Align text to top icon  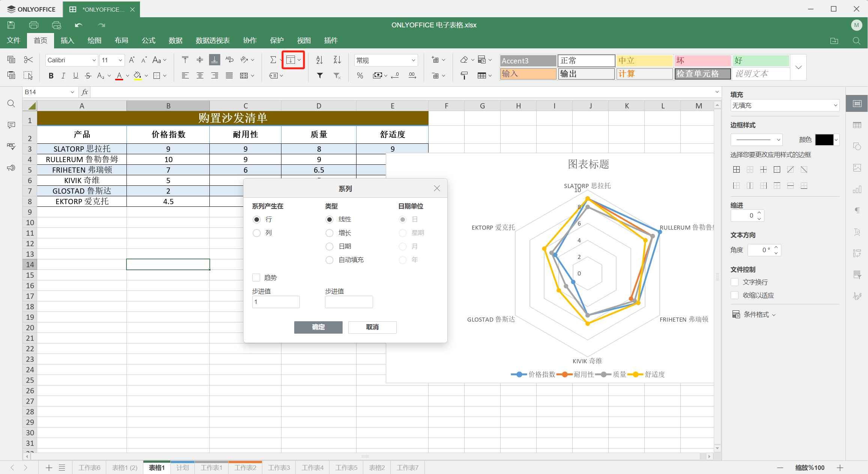(x=185, y=60)
